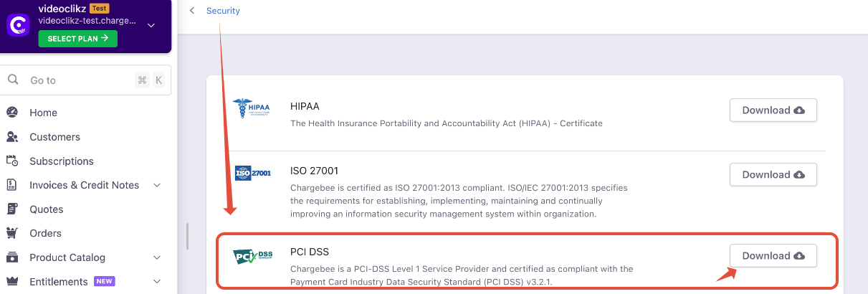Click the ISO 27001 logo thumbnail
Viewport: 868px width, 294px height.
[x=253, y=173]
